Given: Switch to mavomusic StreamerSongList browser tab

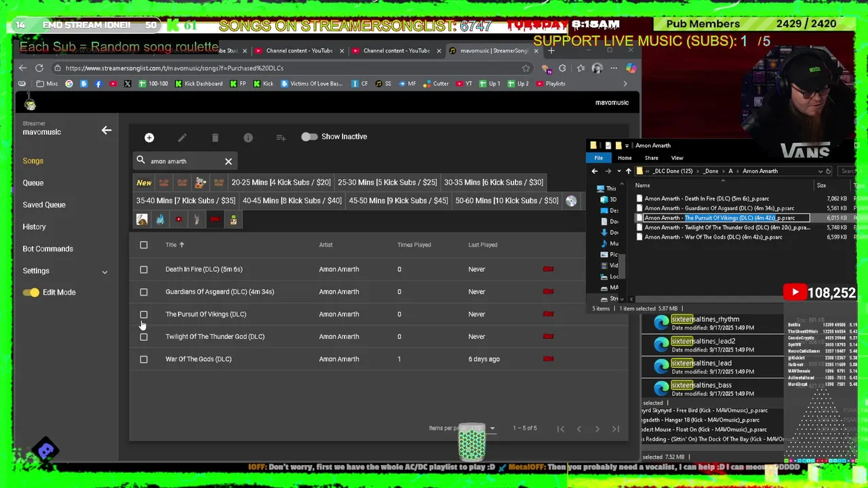Looking at the screenshot, I should (x=494, y=51).
